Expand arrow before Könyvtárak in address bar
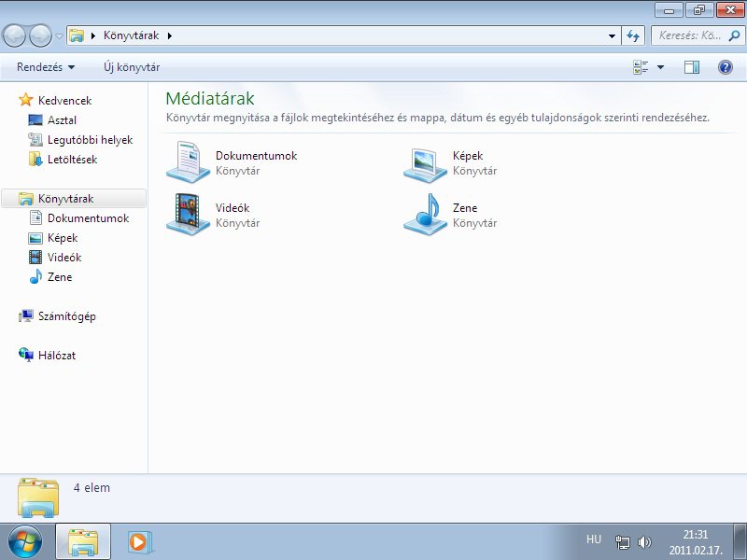 click(93, 35)
